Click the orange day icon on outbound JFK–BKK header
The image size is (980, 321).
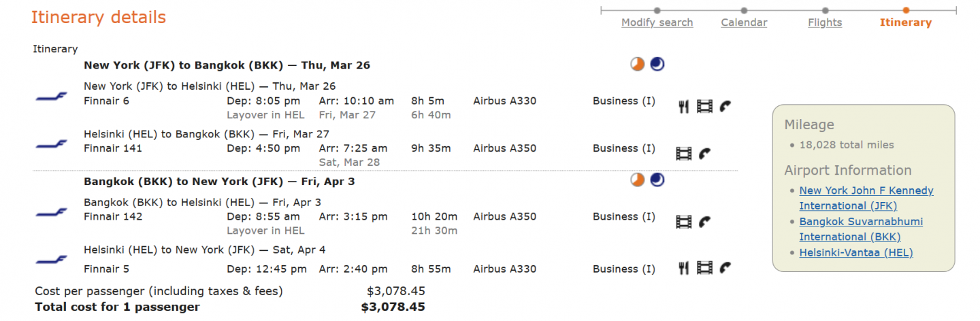coord(637,65)
